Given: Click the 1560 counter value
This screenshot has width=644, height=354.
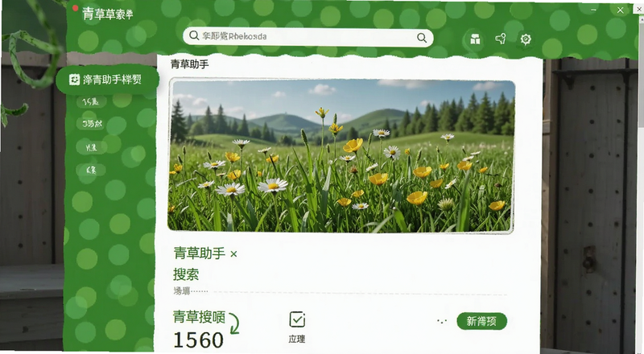Looking at the screenshot, I should (199, 340).
